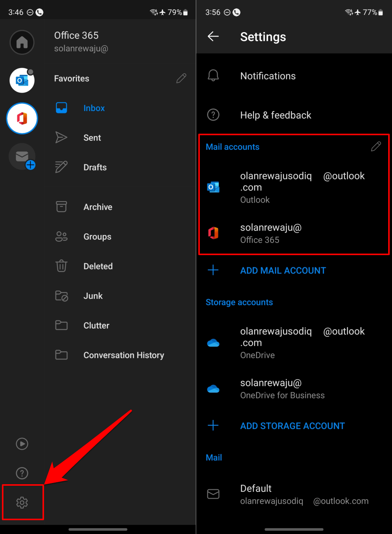
Task: Go back from Settings with arrow
Action: 213,36
